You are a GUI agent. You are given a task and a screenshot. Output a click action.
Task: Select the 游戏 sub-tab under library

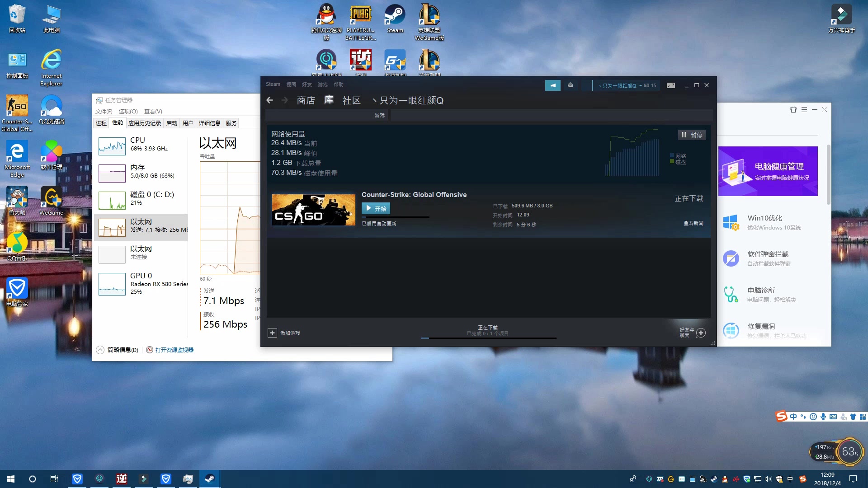[x=379, y=115]
